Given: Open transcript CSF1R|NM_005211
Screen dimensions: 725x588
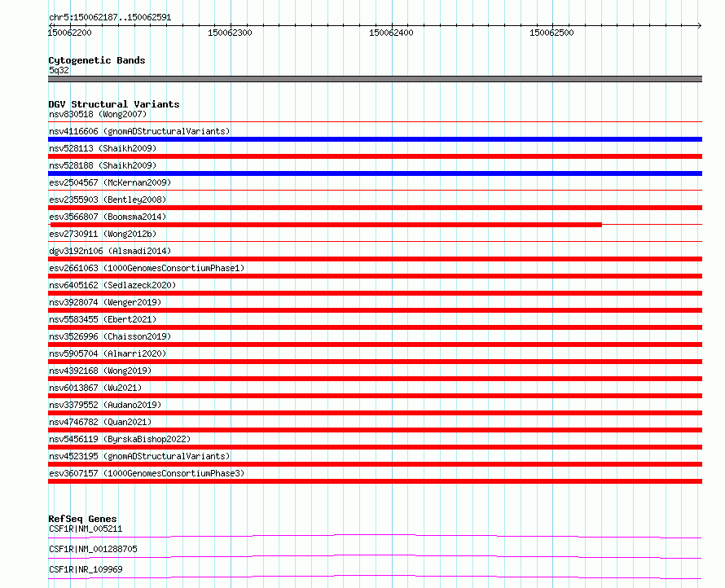Looking at the screenshot, I should (86, 529).
